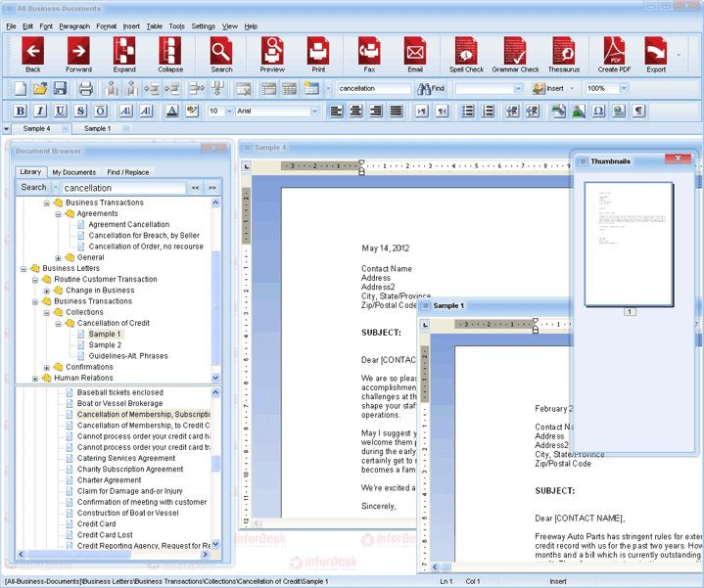This screenshot has width=704, height=588.
Task: Toggle Bold formatting
Action: pos(21,111)
